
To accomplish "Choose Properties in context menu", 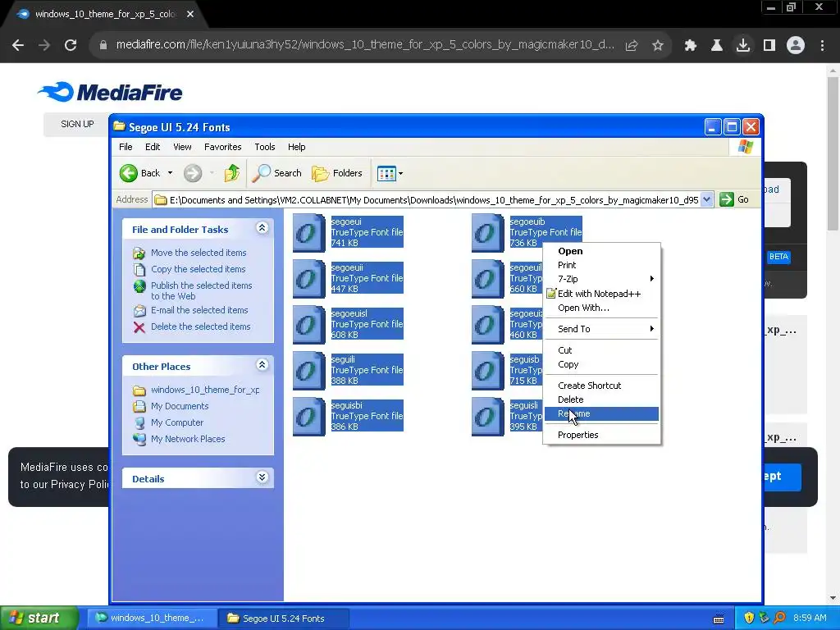I will [601, 435].
